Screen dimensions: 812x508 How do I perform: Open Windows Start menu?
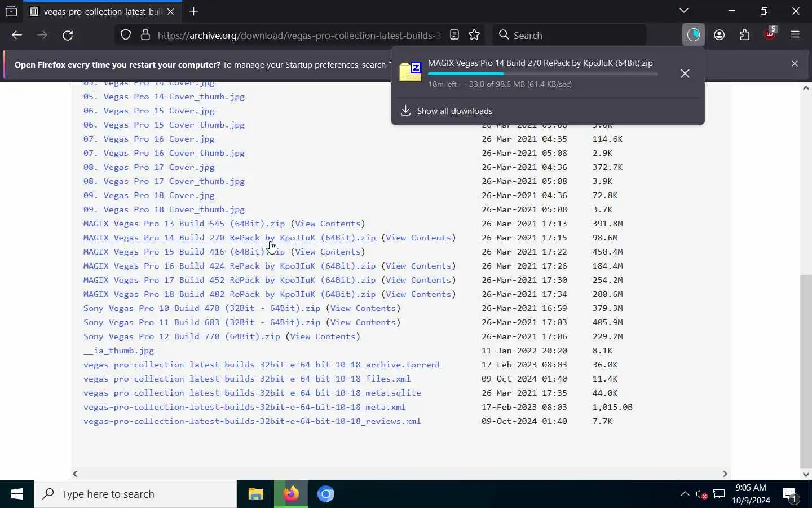(17, 494)
